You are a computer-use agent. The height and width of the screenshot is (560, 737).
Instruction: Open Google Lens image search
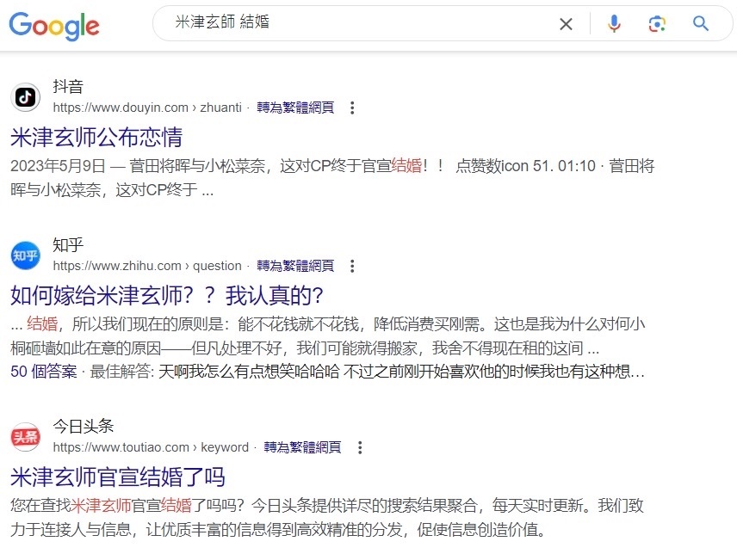(x=657, y=23)
